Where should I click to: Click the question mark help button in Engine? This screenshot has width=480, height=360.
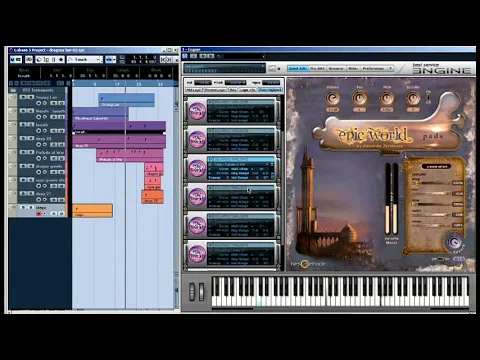tap(391, 68)
